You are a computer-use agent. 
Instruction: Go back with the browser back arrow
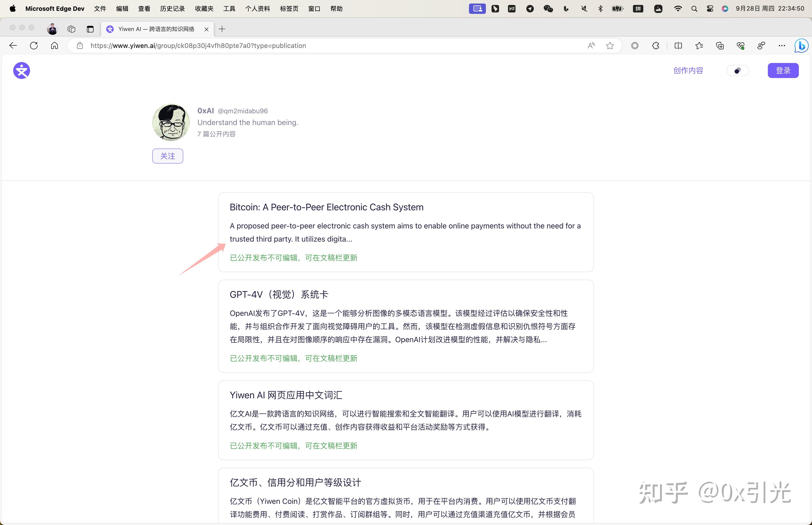[x=13, y=46]
